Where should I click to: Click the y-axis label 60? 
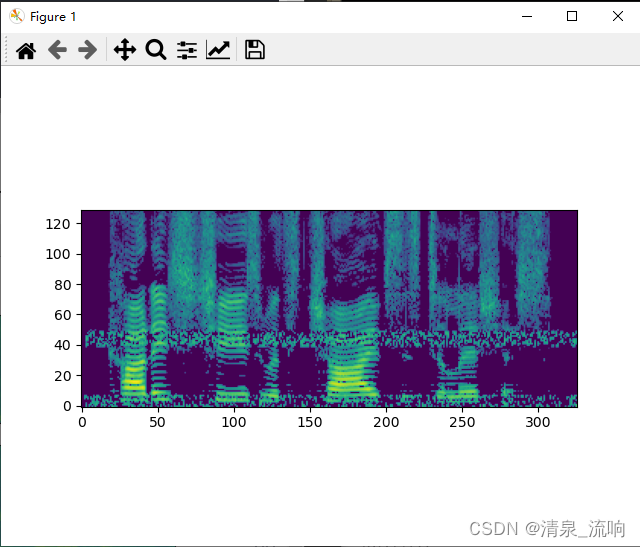tap(62, 315)
